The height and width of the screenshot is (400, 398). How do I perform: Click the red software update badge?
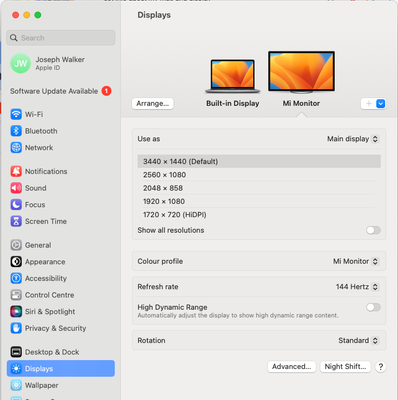(x=106, y=91)
